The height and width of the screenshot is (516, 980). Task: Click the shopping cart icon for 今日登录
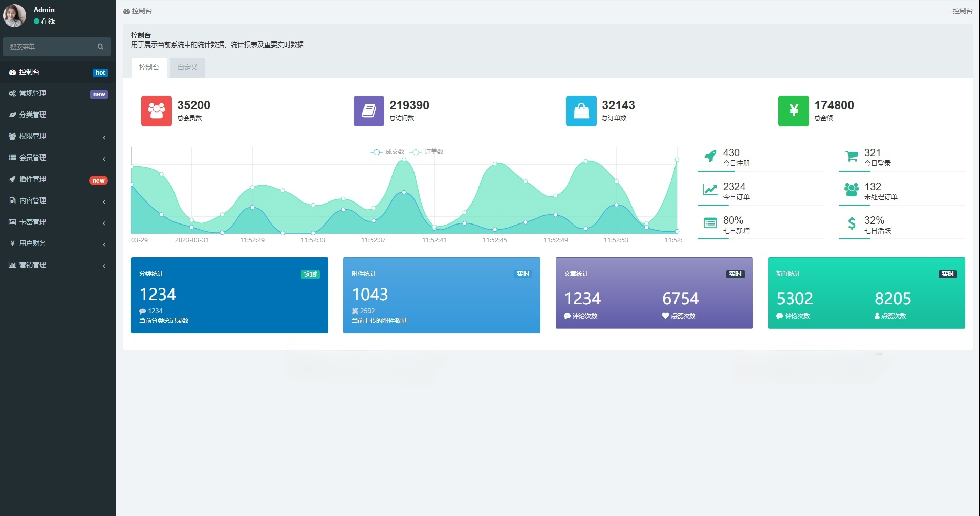point(852,156)
